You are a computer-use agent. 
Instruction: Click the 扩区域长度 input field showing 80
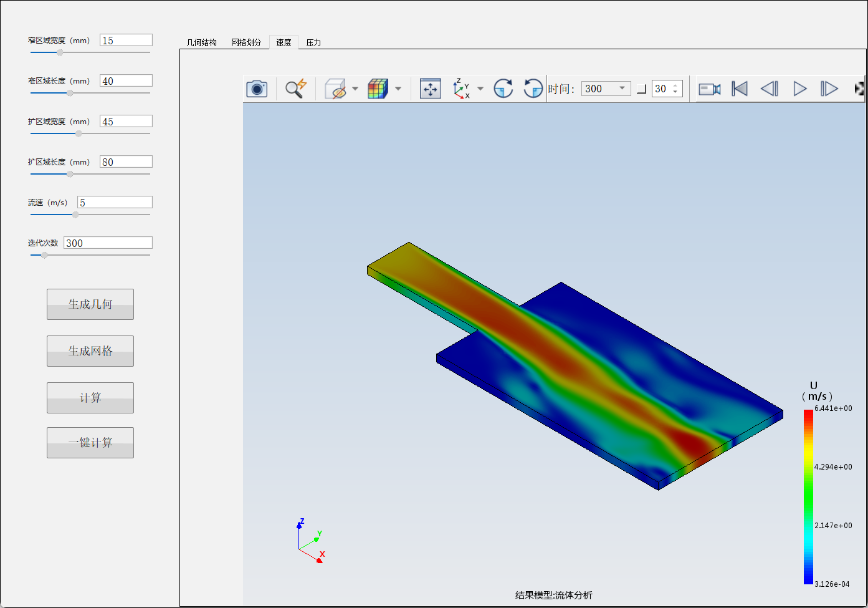pos(126,162)
